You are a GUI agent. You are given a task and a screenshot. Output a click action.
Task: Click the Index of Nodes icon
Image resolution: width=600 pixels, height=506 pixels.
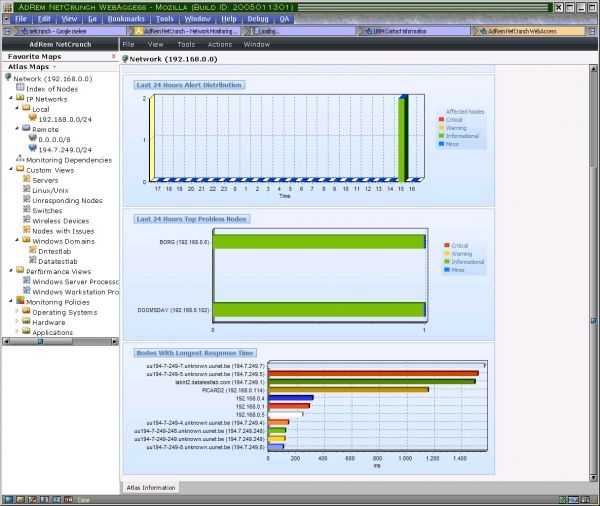(20, 88)
